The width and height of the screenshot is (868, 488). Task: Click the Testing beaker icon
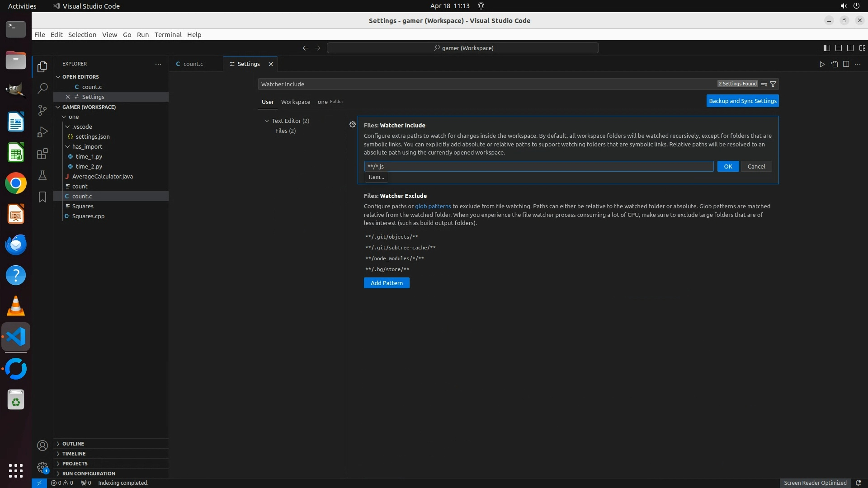click(42, 175)
